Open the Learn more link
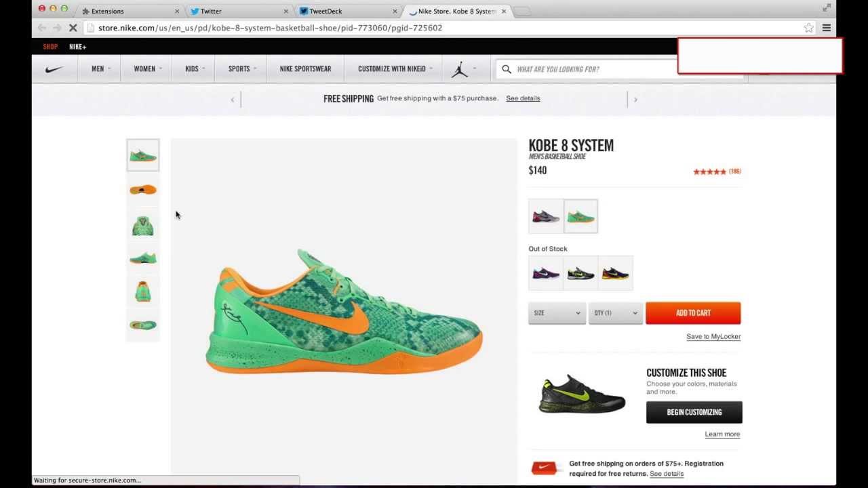The width and height of the screenshot is (868, 488). [722, 434]
